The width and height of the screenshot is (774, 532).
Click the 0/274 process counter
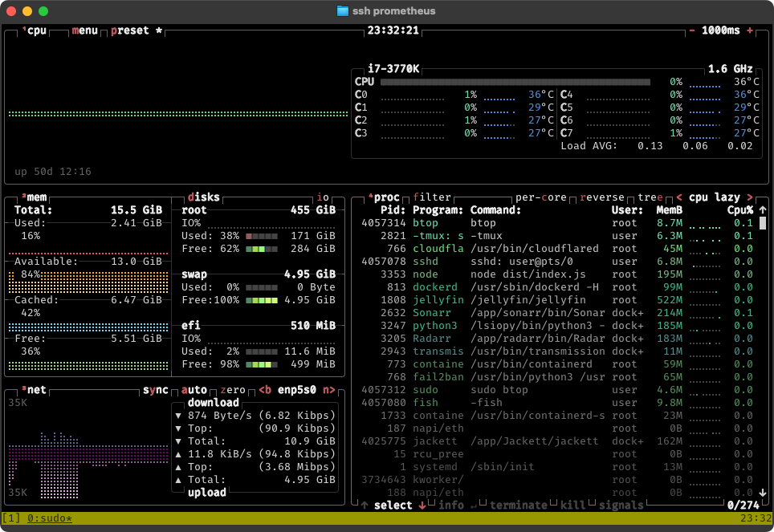point(743,506)
